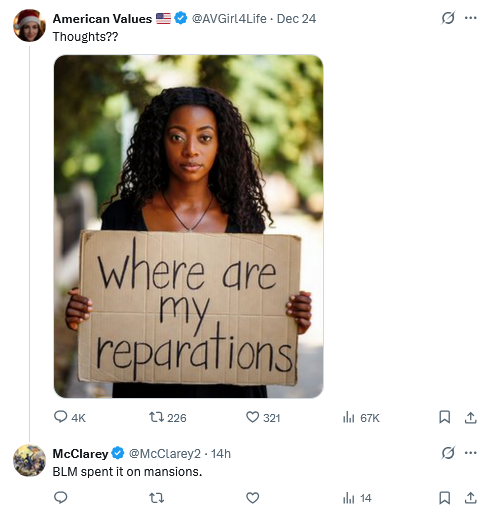Share McClarey's reply

pos(470,498)
